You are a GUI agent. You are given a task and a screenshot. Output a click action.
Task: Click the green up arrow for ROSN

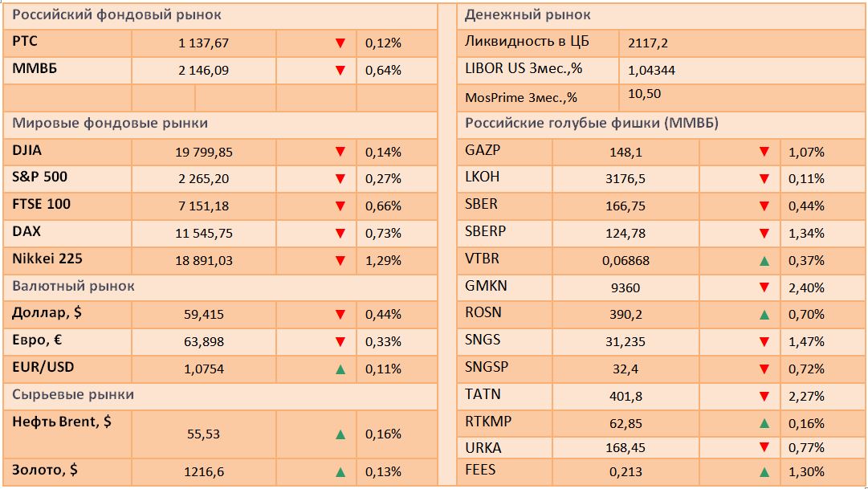point(764,315)
